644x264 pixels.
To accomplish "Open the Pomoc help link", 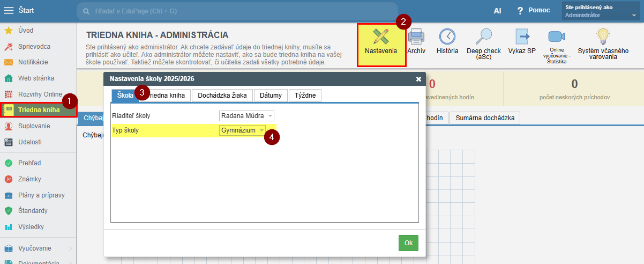I will 531,11.
